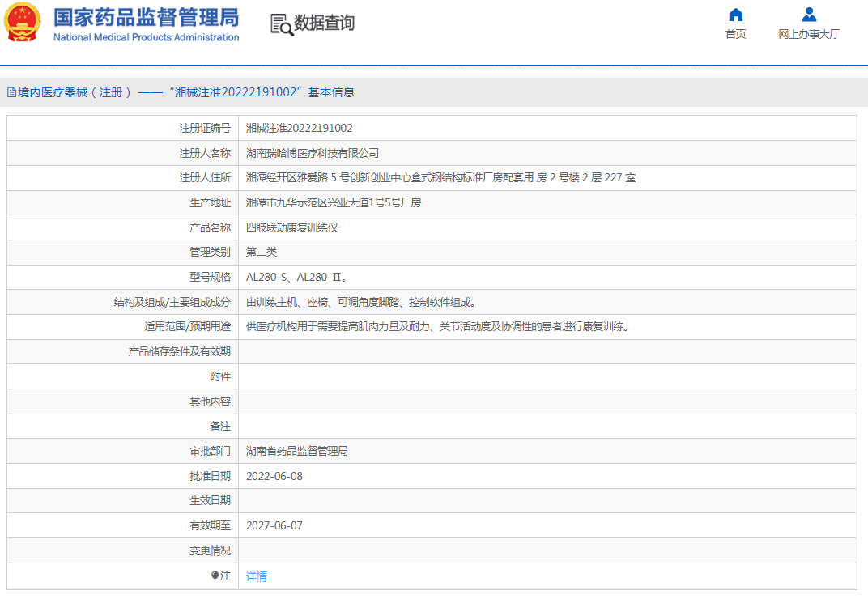The image size is (868, 599).
Task: Open the 数据查询 heading text
Action: click(x=324, y=23)
